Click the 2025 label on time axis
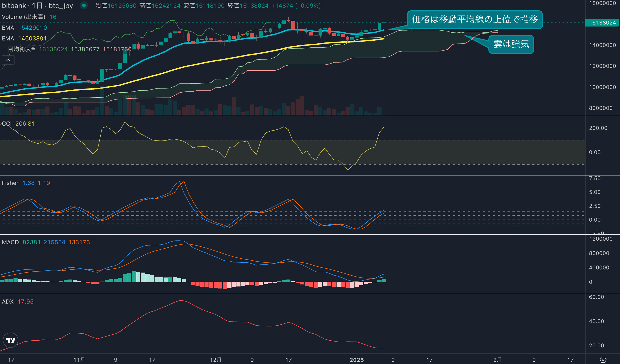This screenshot has width=620, height=364. click(357, 360)
